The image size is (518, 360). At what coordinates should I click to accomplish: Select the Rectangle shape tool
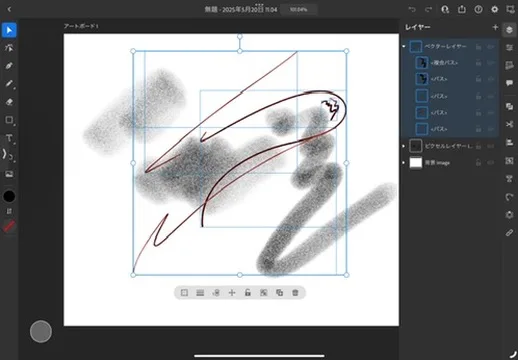point(9,120)
